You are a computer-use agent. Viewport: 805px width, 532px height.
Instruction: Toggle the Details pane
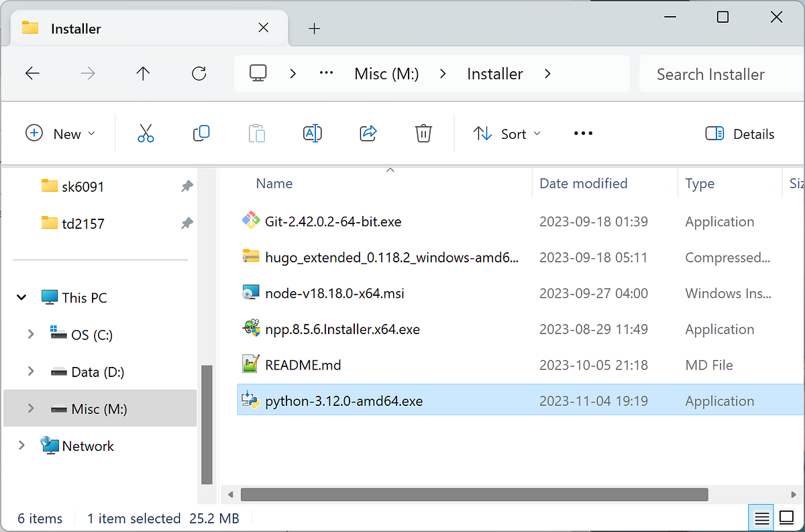[x=739, y=134]
